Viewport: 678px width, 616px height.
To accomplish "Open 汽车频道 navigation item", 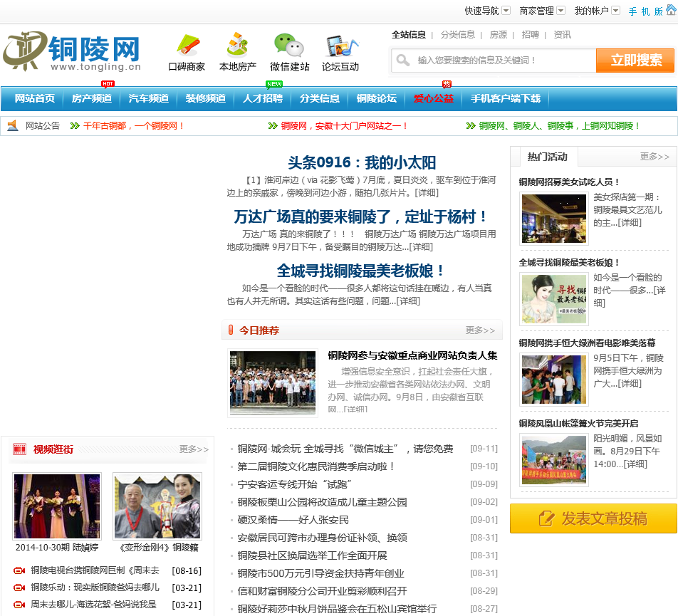I will pyautogui.click(x=149, y=98).
